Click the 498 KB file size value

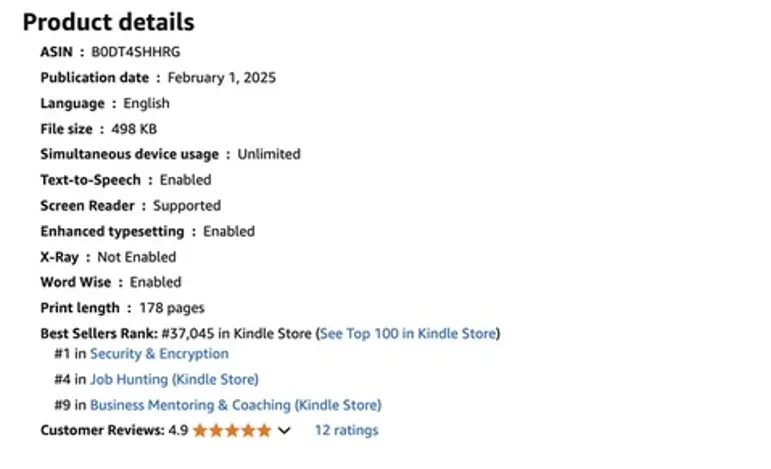click(x=134, y=129)
